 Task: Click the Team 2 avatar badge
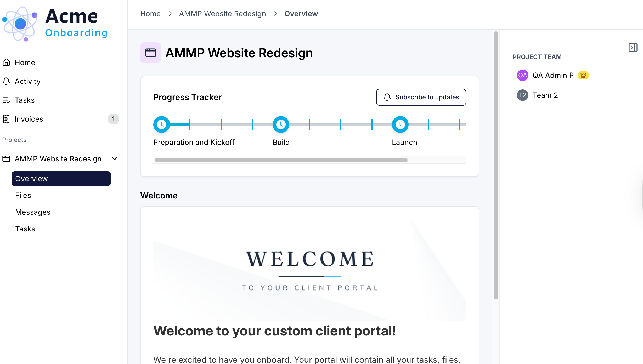click(x=522, y=95)
